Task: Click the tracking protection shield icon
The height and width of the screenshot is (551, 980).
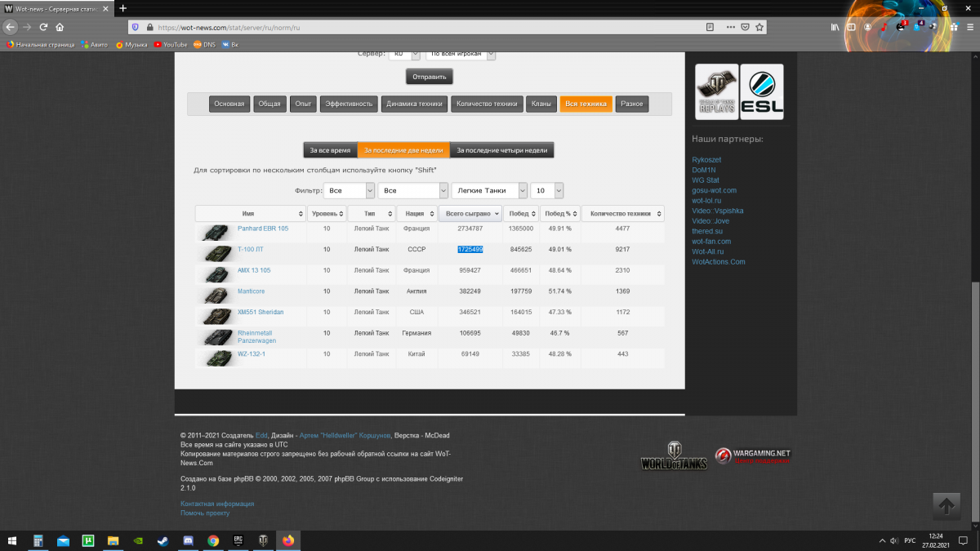Action: coord(136,27)
